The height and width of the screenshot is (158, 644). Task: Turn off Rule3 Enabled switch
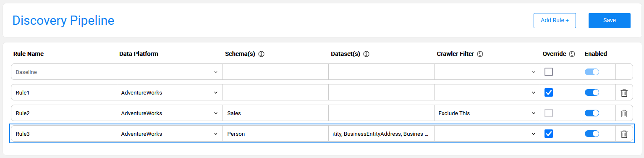point(592,134)
